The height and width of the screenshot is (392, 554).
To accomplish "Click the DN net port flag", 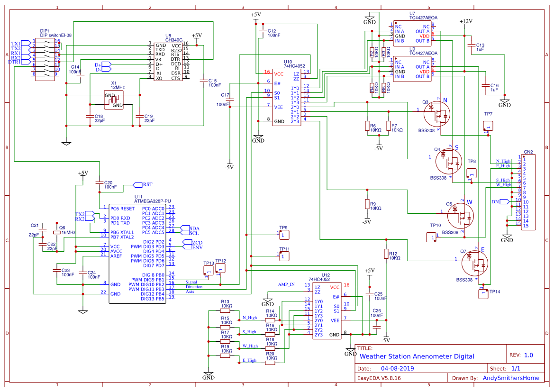I will (505, 201).
